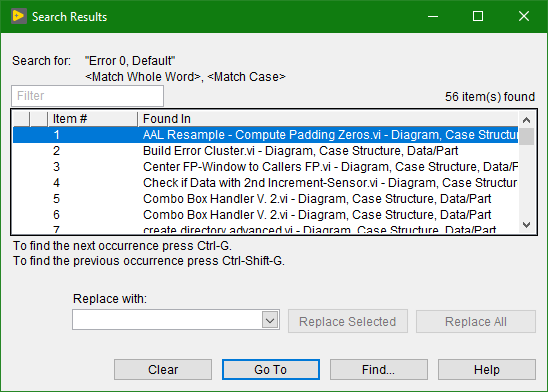
Task: Open the Find... dialog button
Action: pyautogui.click(x=379, y=369)
